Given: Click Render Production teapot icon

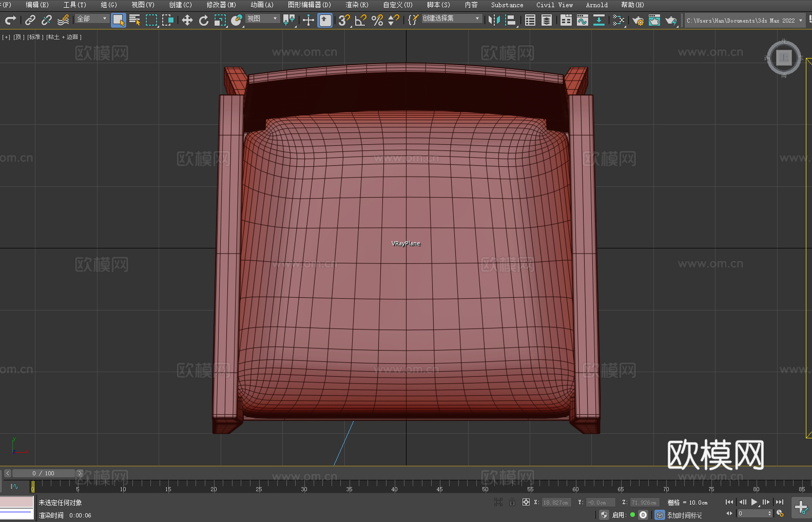Looking at the screenshot, I should pyautogui.click(x=671, y=20).
